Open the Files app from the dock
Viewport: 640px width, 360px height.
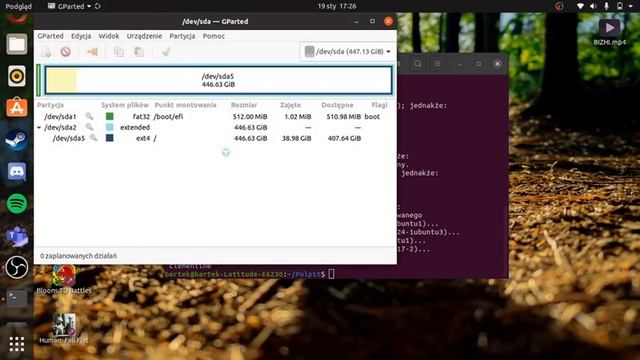click(17, 44)
